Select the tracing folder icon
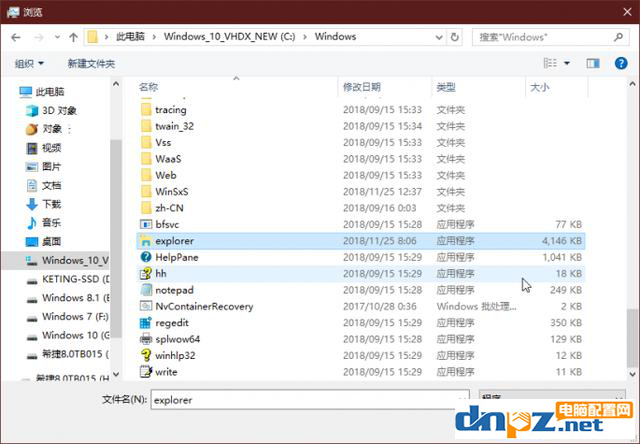 click(x=146, y=110)
